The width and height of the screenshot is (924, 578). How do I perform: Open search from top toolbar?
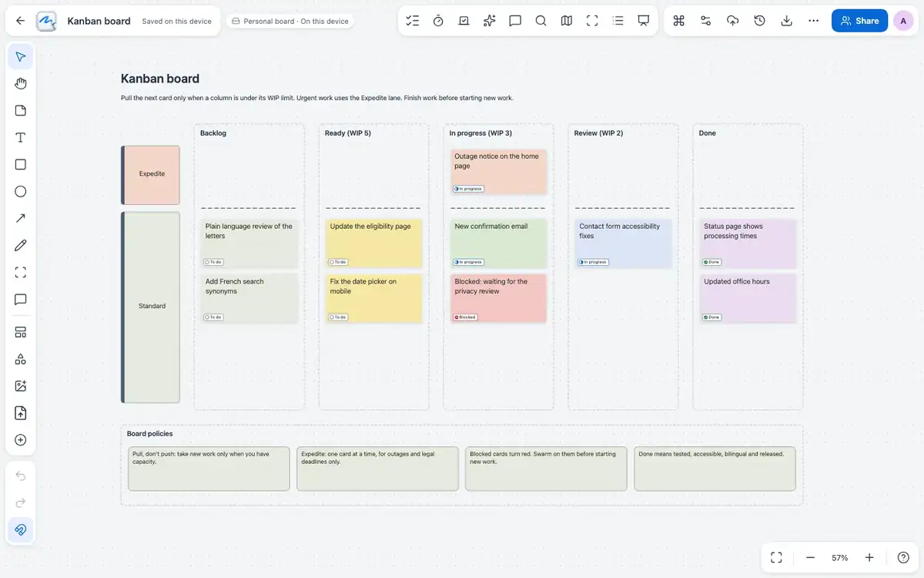pyautogui.click(x=541, y=21)
